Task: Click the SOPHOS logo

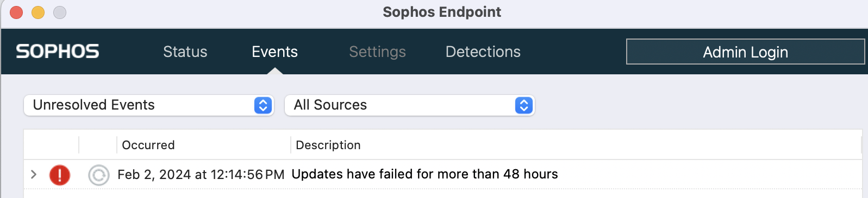Action: point(58,52)
